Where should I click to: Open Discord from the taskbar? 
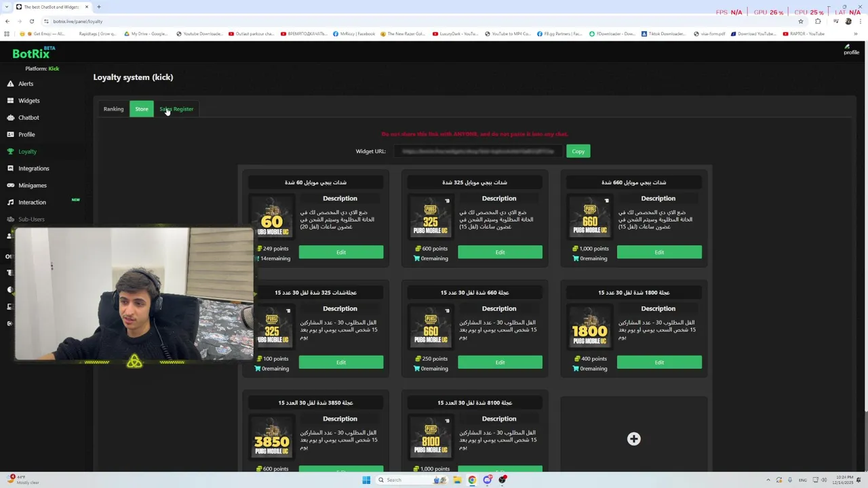pos(487,480)
